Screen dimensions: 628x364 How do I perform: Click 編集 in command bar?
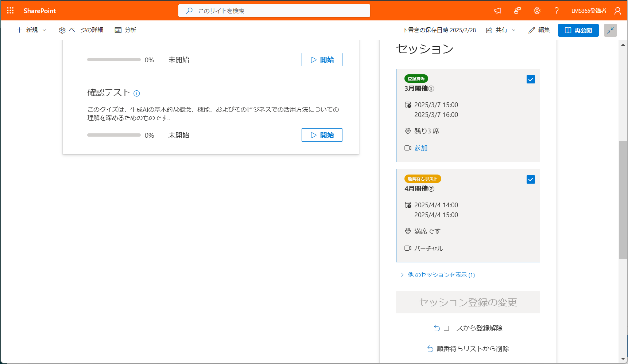pos(539,30)
